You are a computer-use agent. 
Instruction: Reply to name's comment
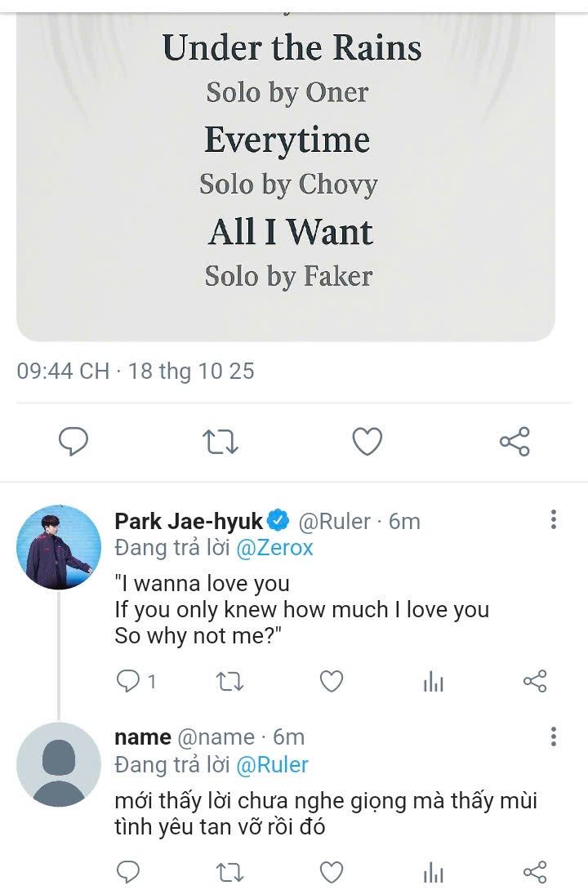(x=128, y=870)
